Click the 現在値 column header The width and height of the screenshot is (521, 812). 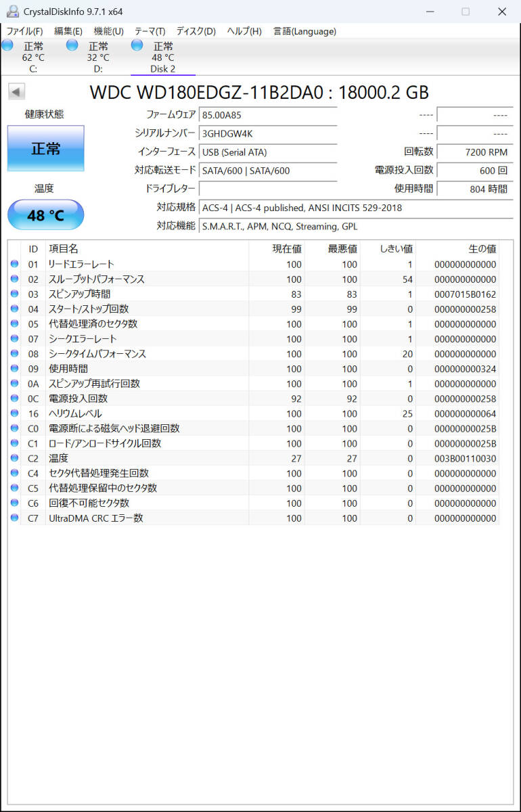277,249
